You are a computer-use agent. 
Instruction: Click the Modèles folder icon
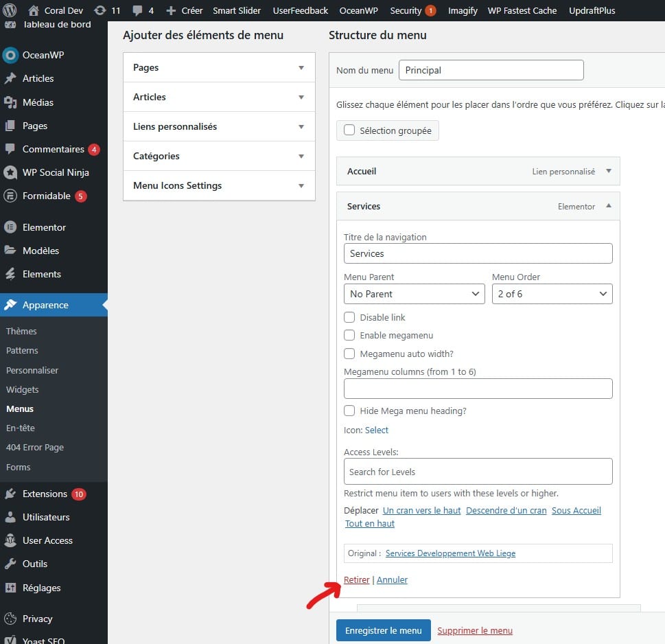[10, 251]
